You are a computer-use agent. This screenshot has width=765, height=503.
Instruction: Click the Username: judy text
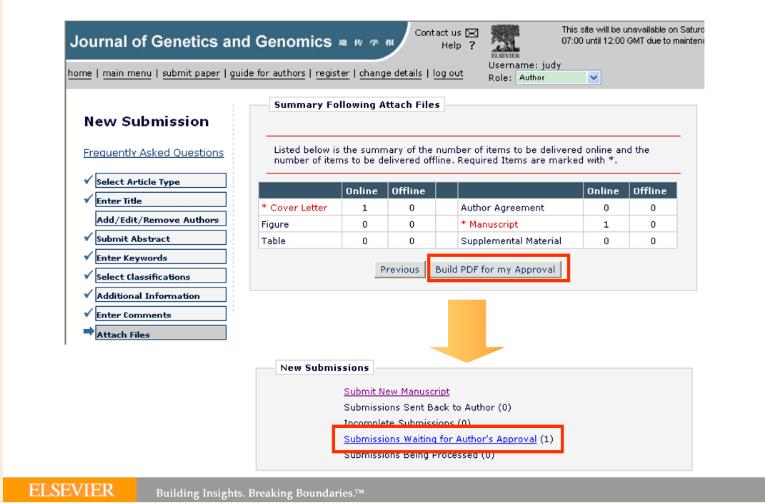point(524,65)
